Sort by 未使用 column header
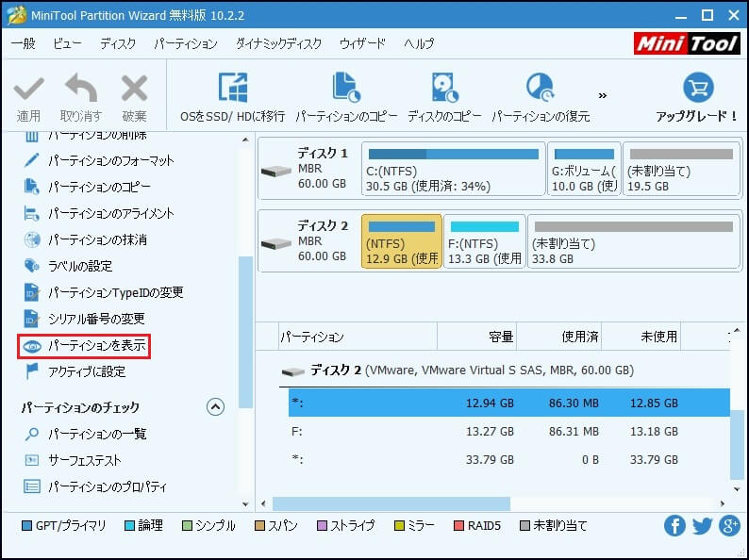749x560 pixels. [x=641, y=338]
